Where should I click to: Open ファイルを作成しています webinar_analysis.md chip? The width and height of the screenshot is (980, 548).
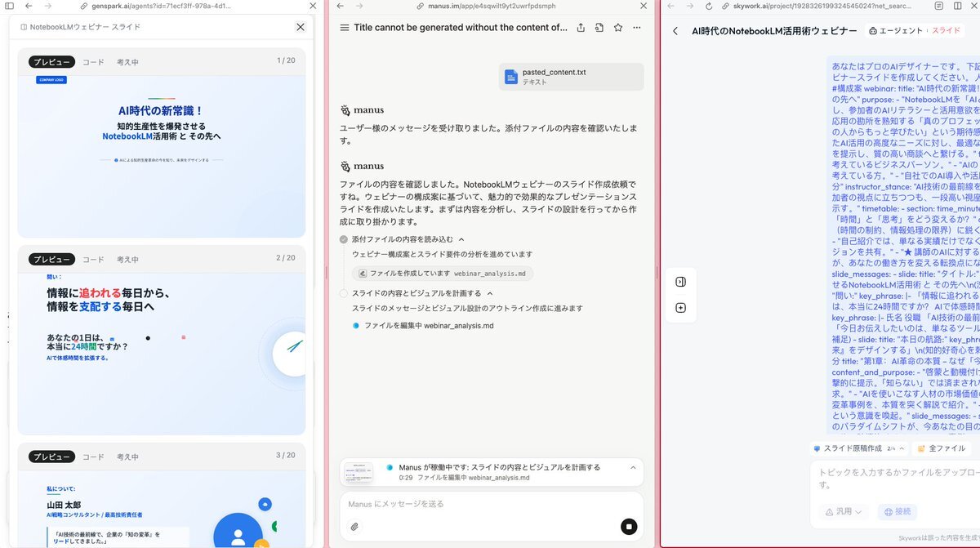(x=443, y=274)
